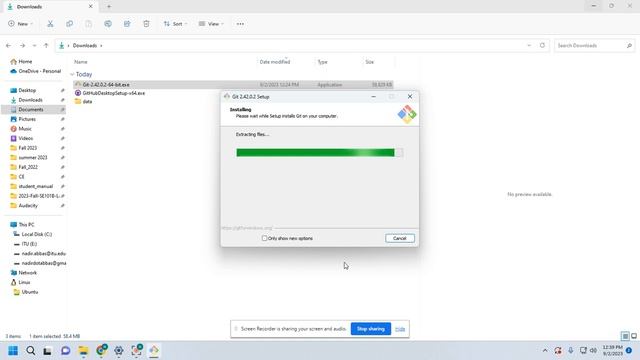Open the Audacity folder in sidebar
640x360 pixels.
[28, 205]
